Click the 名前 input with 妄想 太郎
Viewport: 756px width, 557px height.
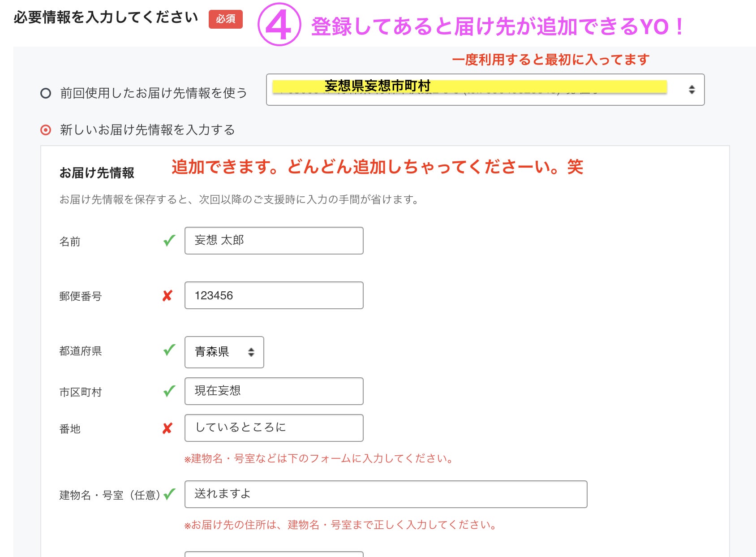point(274,241)
